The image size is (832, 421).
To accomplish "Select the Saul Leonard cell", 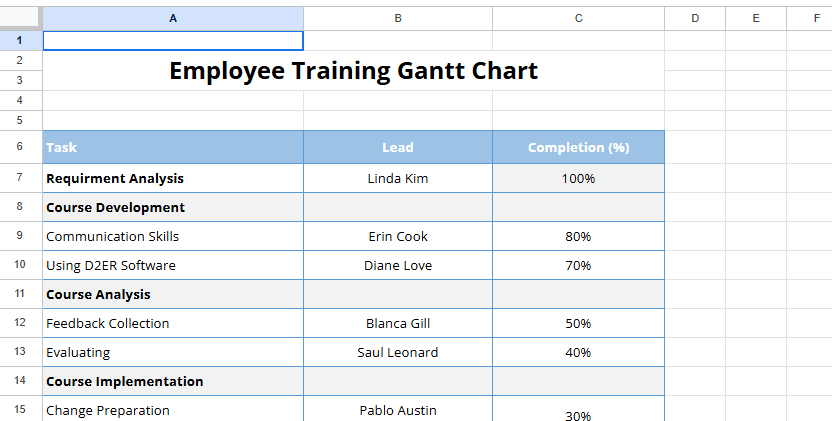I will (x=397, y=352).
